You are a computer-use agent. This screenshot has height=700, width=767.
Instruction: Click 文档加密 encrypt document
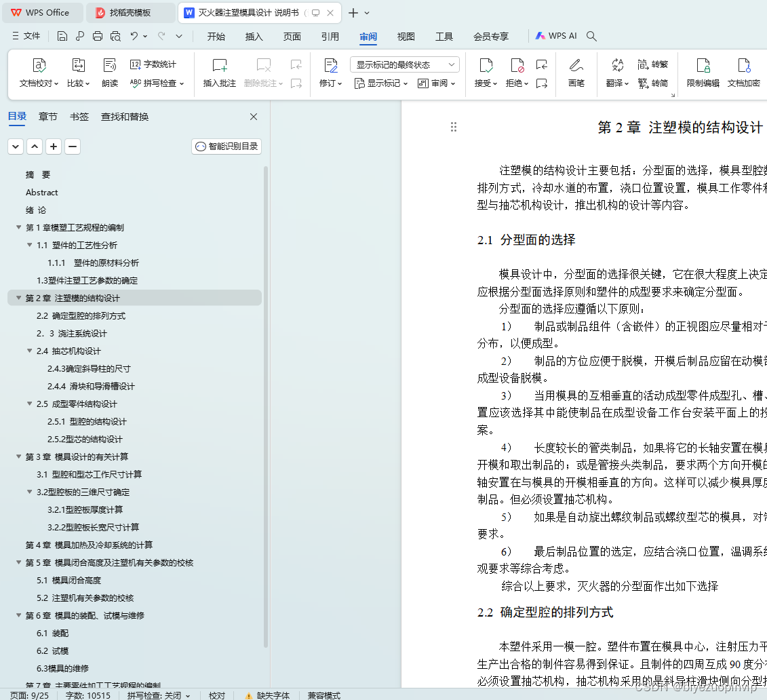tap(743, 73)
